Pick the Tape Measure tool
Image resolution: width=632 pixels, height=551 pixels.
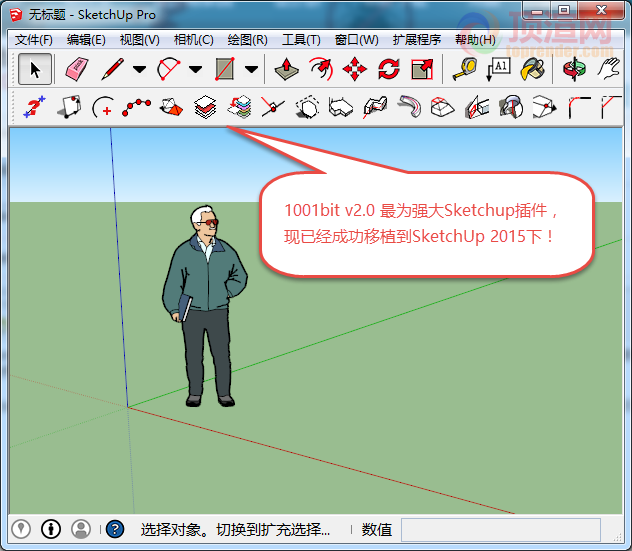pos(465,69)
